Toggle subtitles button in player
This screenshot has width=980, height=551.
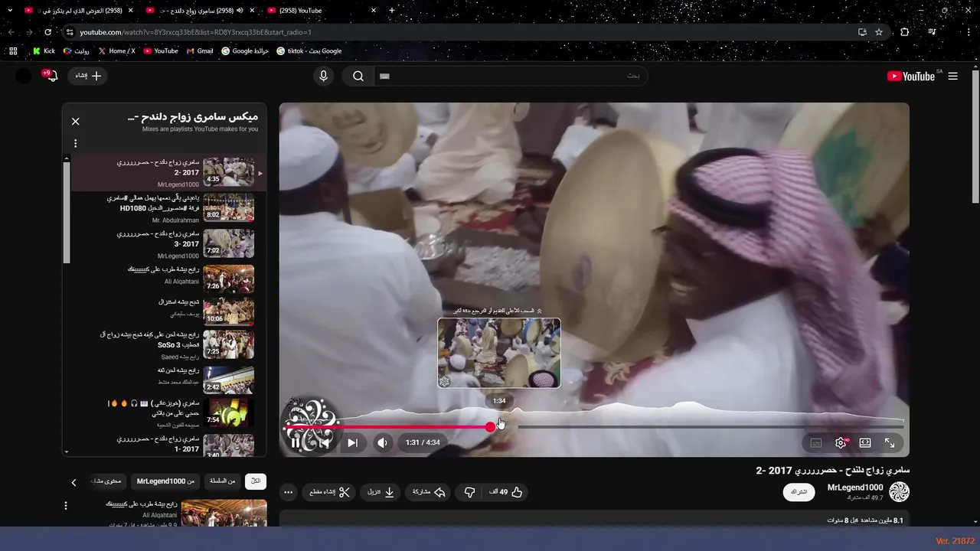(816, 442)
